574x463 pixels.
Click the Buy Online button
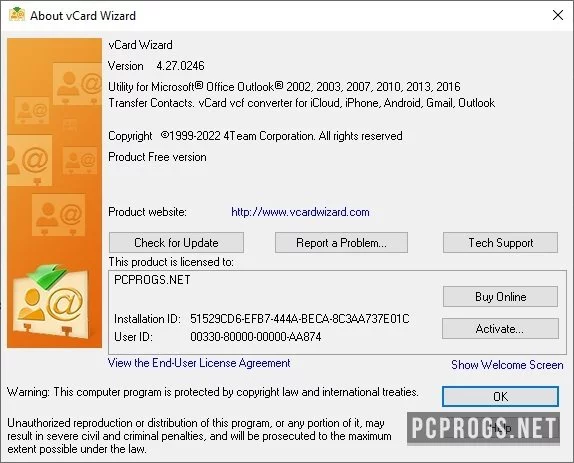500,296
